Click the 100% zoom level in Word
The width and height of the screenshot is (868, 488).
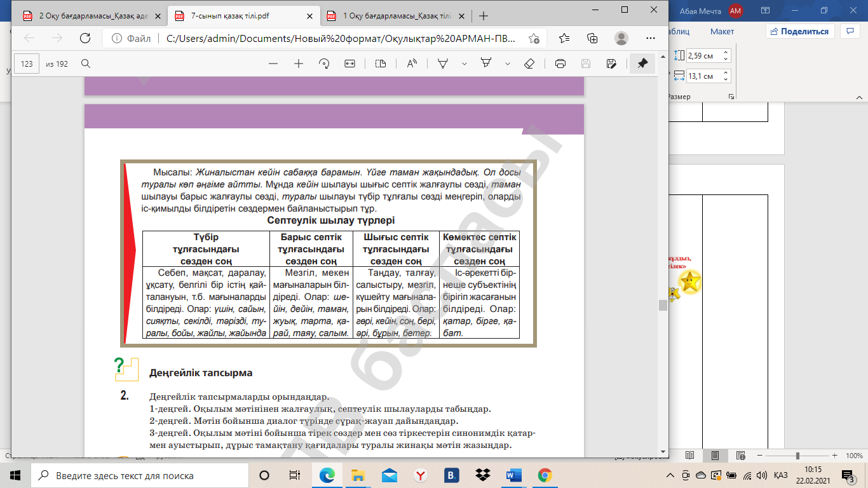tap(854, 456)
